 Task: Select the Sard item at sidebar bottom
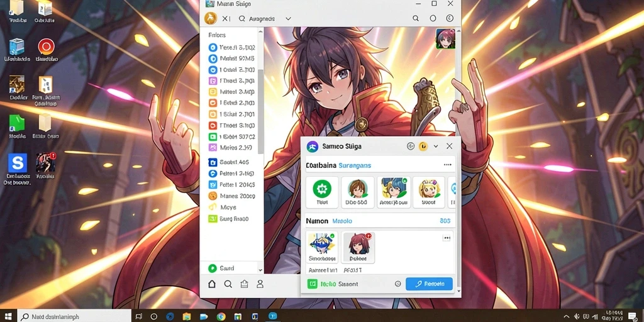tap(221, 268)
